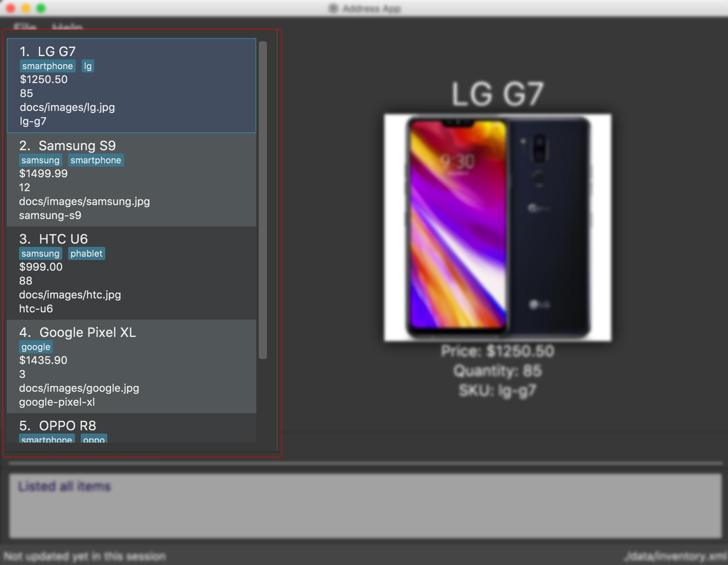Click the green maximize window button
This screenshot has height=565, width=728.
click(x=41, y=8)
